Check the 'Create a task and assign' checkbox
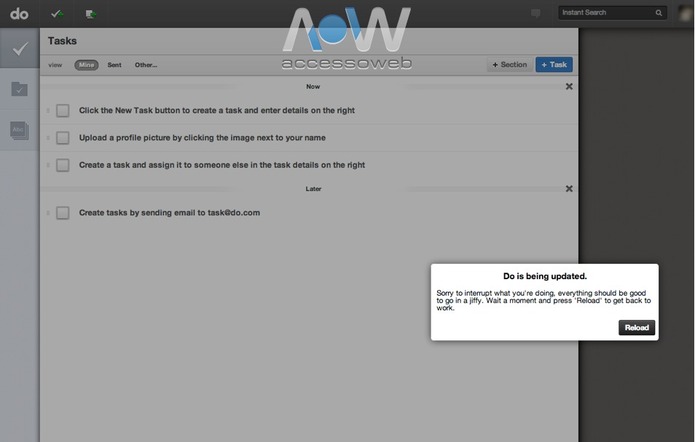Viewport: 695px width, 442px height. [63, 165]
